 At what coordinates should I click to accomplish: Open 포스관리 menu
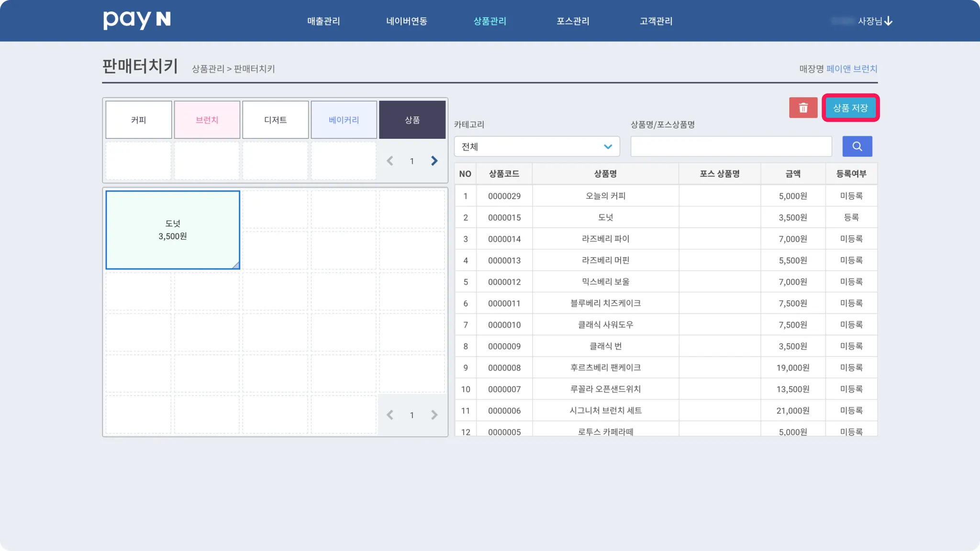click(x=573, y=21)
